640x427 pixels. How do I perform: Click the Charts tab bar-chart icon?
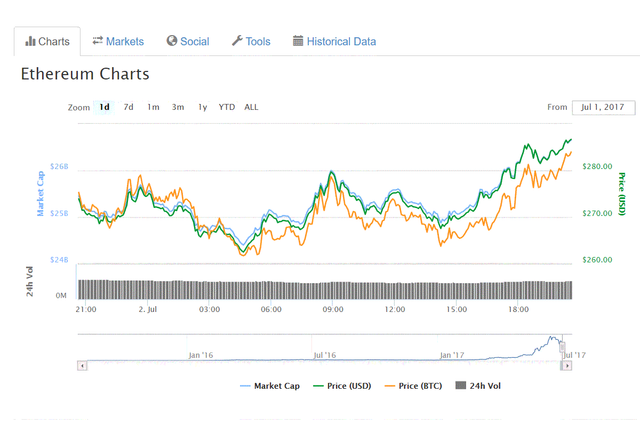tap(29, 41)
